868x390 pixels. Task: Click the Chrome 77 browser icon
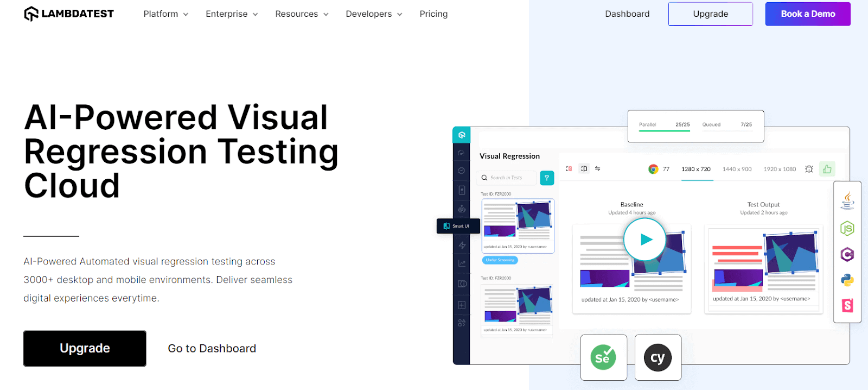[x=653, y=169]
